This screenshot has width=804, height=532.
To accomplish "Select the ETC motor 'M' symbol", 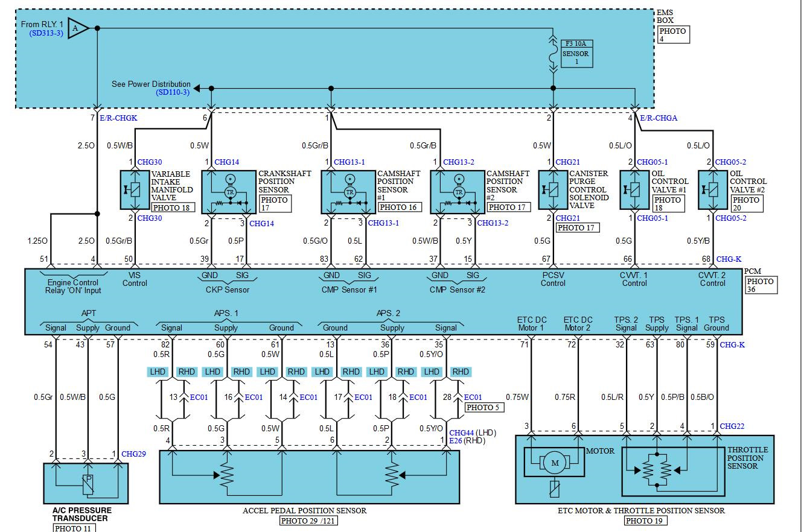I will (555, 463).
